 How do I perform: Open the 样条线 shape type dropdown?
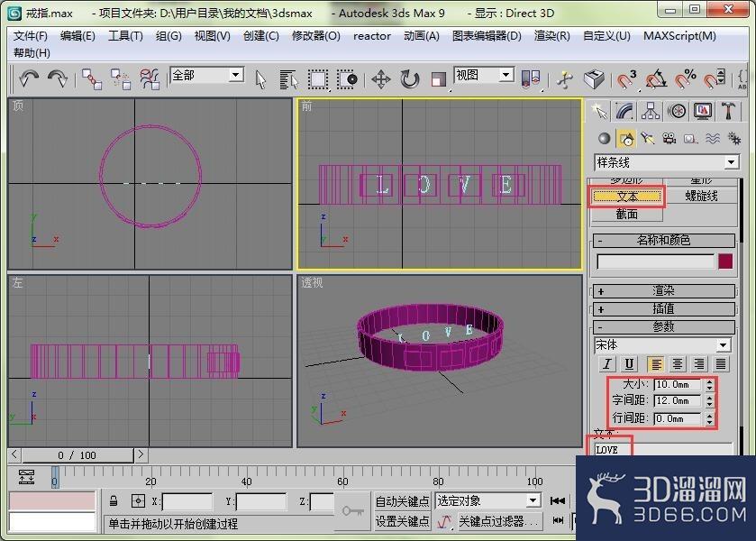pos(667,162)
